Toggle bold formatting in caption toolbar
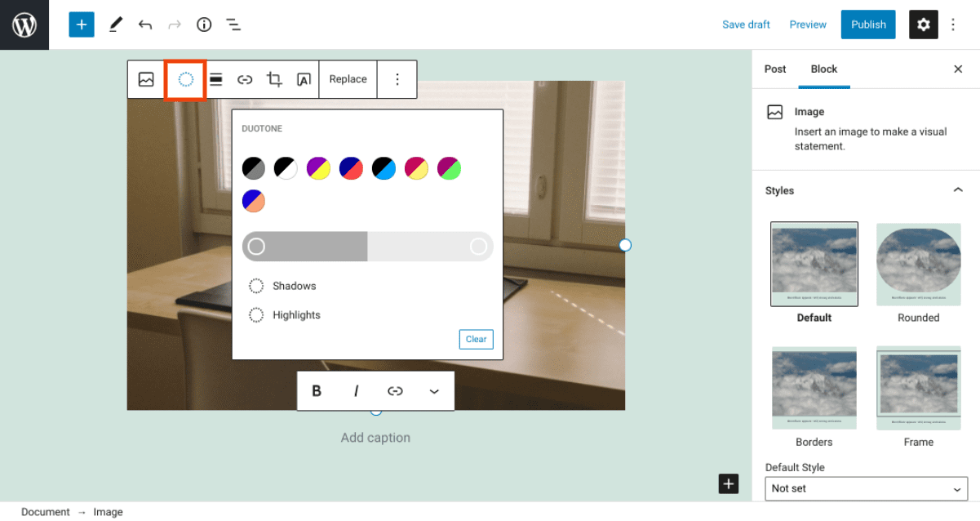Screen dimensions: 980x521 pos(317,391)
